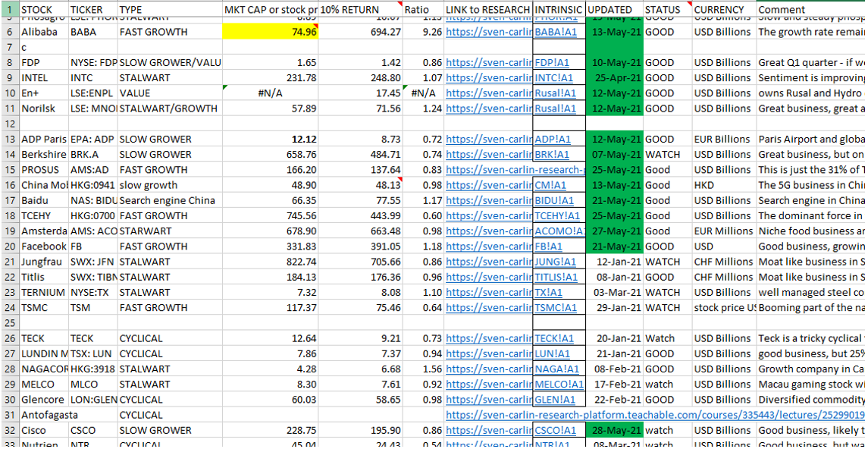Open the GLEN!A1 sheet link

click(x=555, y=400)
